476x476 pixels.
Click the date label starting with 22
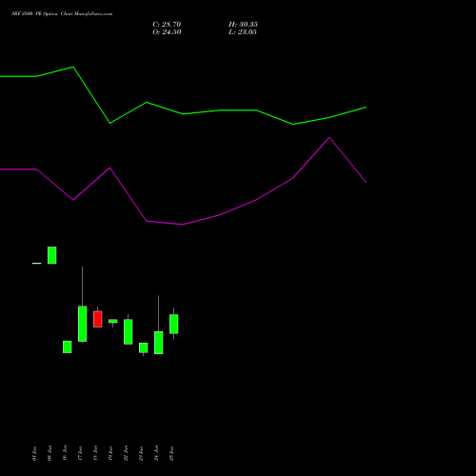coord(126,453)
